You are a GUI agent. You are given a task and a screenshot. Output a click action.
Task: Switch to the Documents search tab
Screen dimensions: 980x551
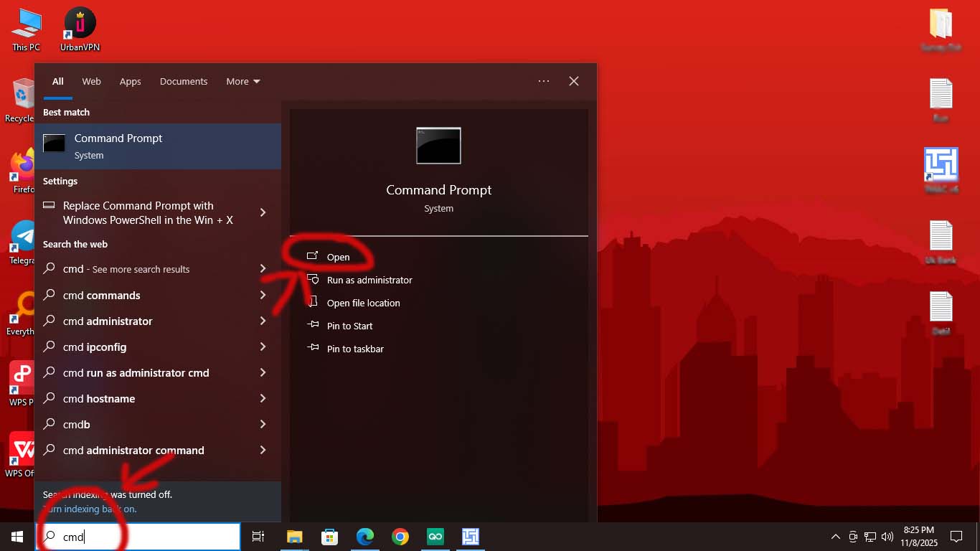tap(184, 82)
